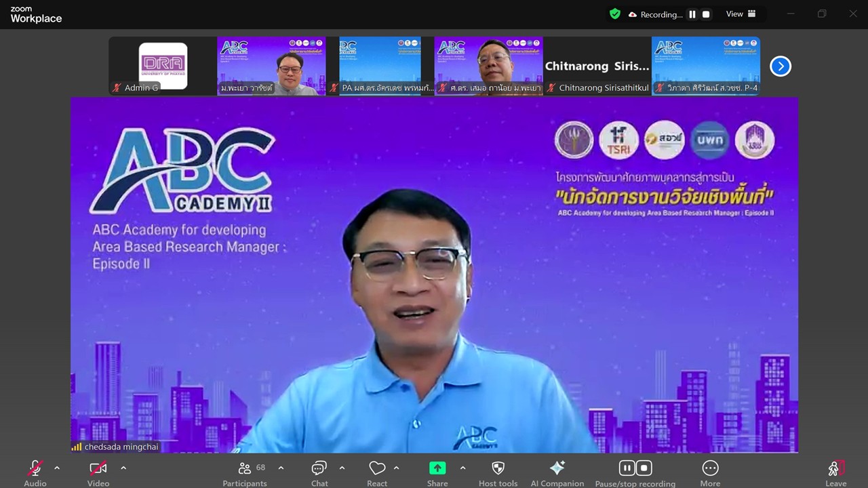The height and width of the screenshot is (488, 868).
Task: Start video with the Video icon
Action: tap(98, 468)
